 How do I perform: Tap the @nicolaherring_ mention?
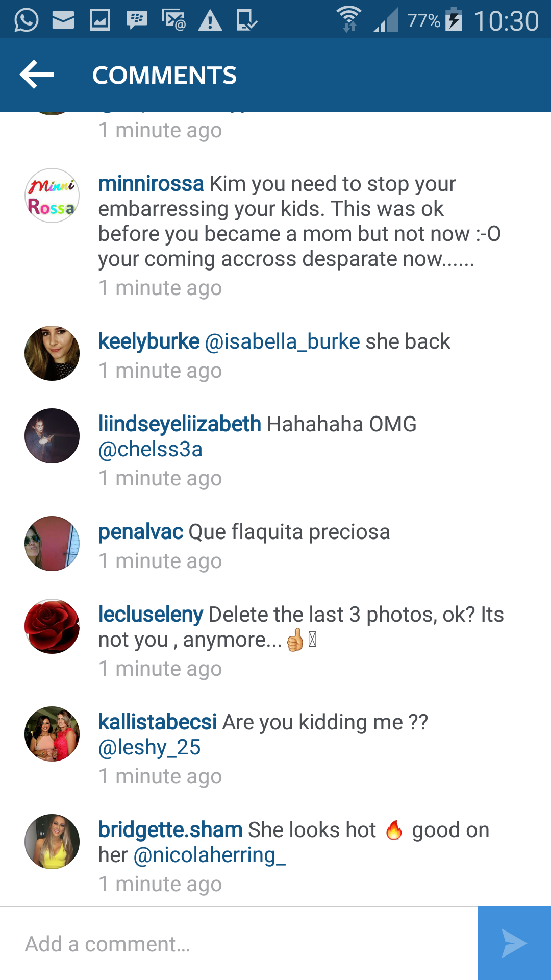point(209,855)
